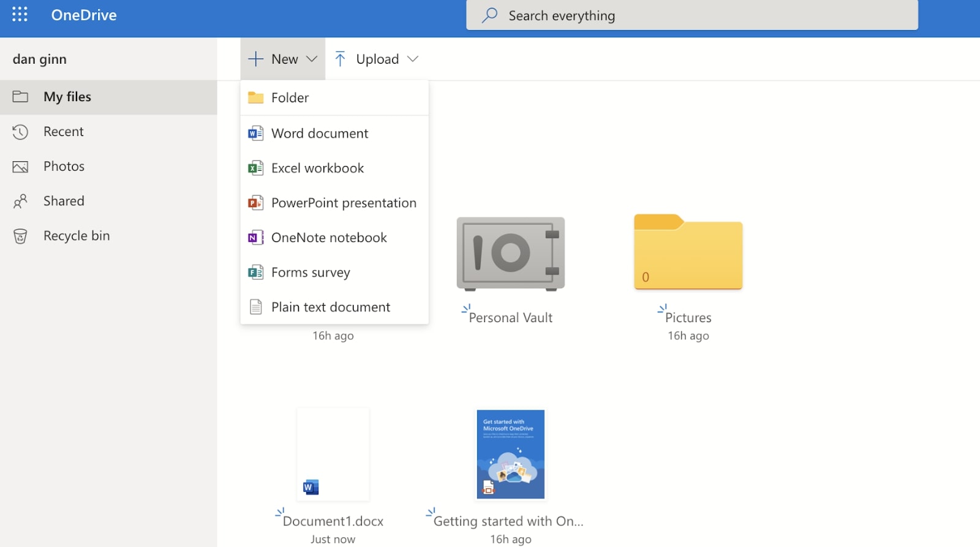Image resolution: width=980 pixels, height=547 pixels.
Task: Click Word badge on Document1 thumbnail
Action: [x=311, y=488]
